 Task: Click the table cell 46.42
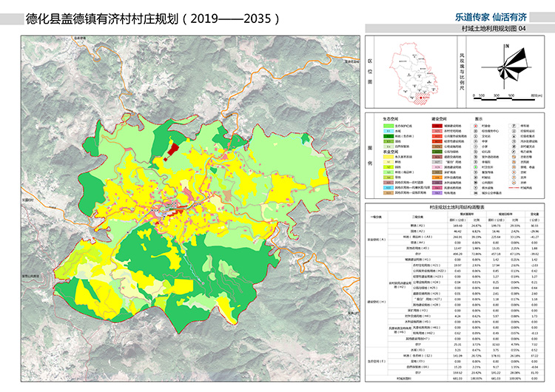point(457,232)
